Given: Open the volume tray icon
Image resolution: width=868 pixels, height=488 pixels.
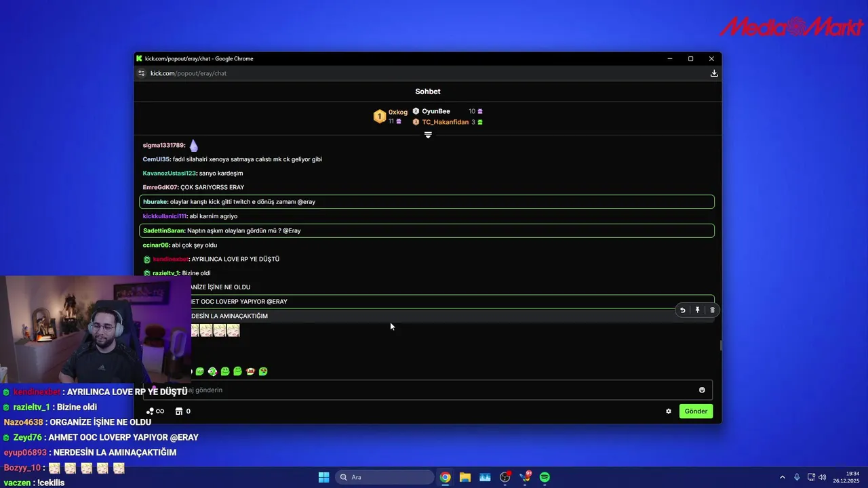Looking at the screenshot, I should [x=822, y=477].
